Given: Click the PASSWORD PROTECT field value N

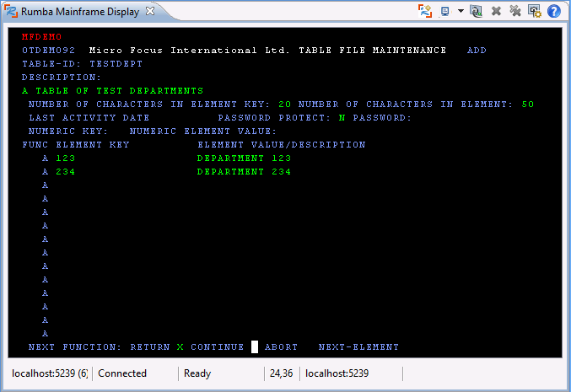Looking at the screenshot, I should 342,118.
